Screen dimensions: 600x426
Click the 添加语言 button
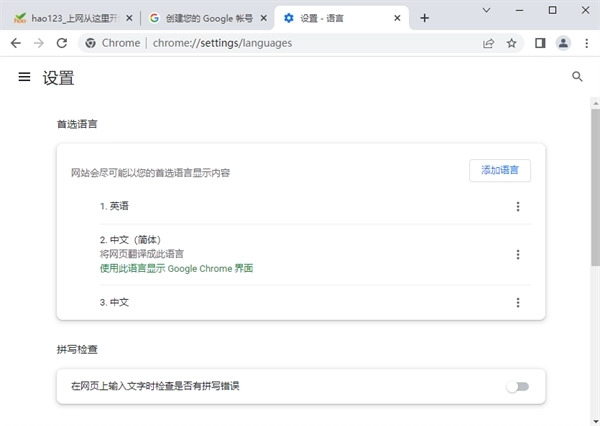[x=499, y=170]
